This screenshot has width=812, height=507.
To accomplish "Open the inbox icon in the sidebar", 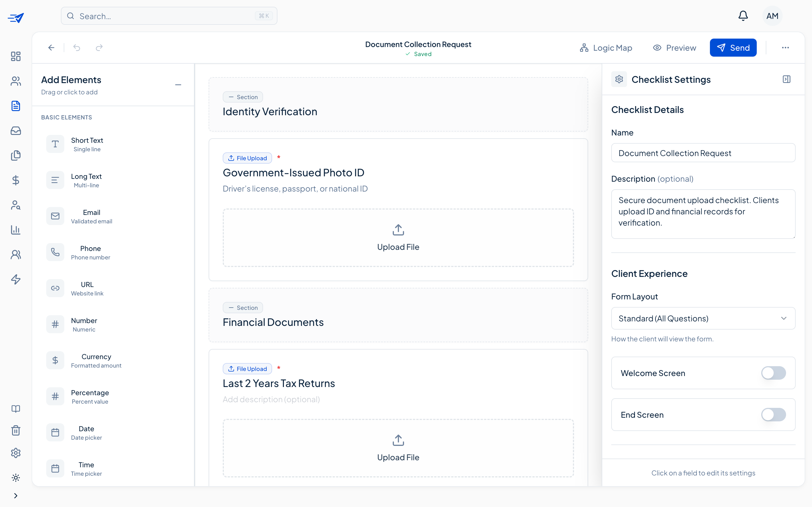I will (x=16, y=130).
